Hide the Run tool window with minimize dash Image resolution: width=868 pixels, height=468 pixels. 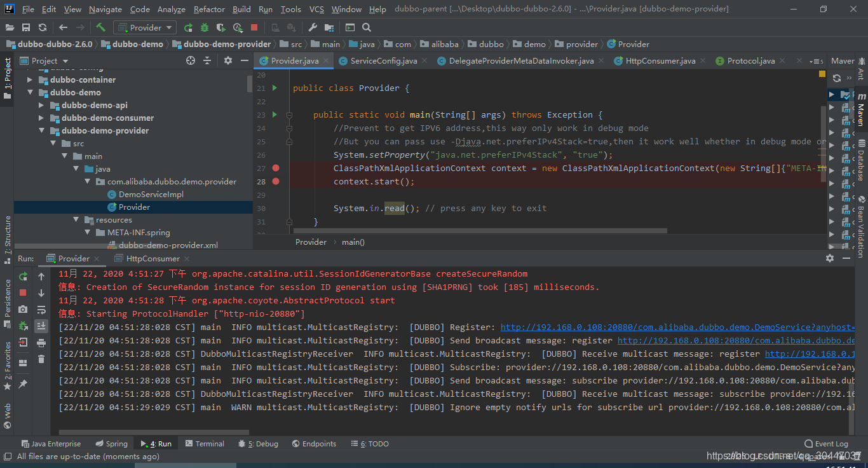click(x=846, y=258)
